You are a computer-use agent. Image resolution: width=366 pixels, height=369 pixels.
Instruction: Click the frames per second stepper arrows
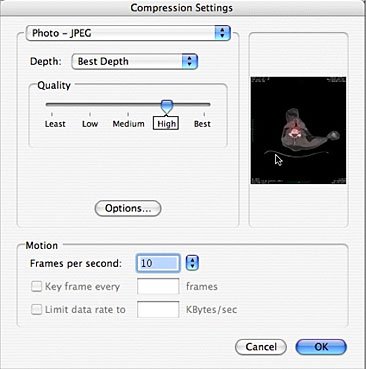(x=192, y=263)
